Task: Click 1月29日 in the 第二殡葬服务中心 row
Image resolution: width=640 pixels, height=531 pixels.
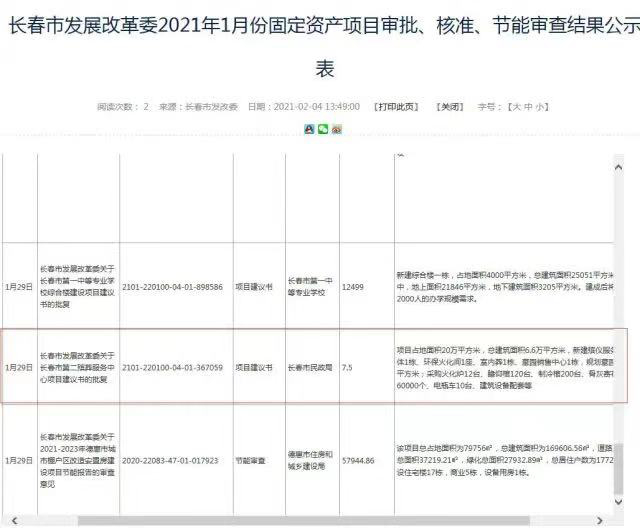Action: [19, 368]
